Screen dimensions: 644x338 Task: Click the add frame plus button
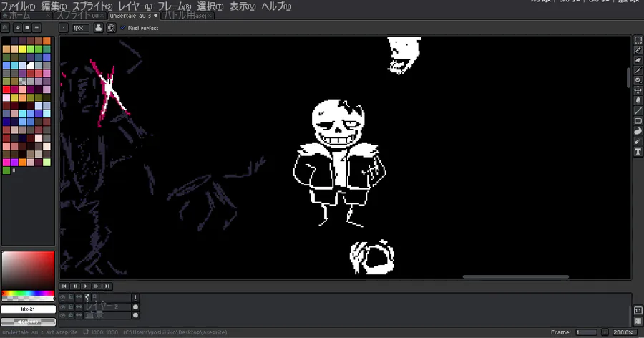(605, 332)
